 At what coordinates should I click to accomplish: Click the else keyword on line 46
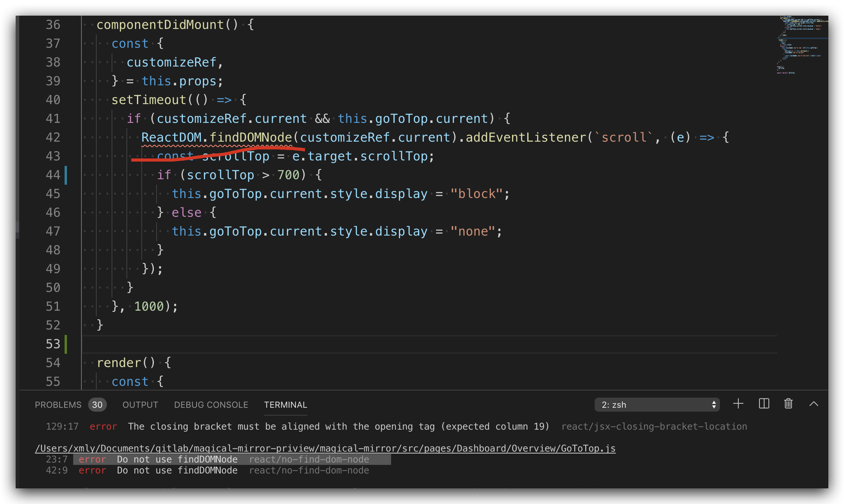click(186, 212)
